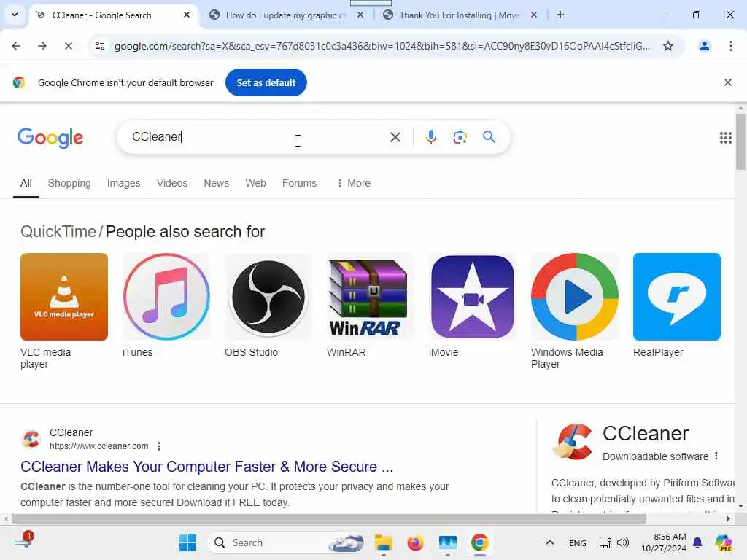747x560 pixels.
Task: Start search by voice microphone
Action: click(430, 137)
